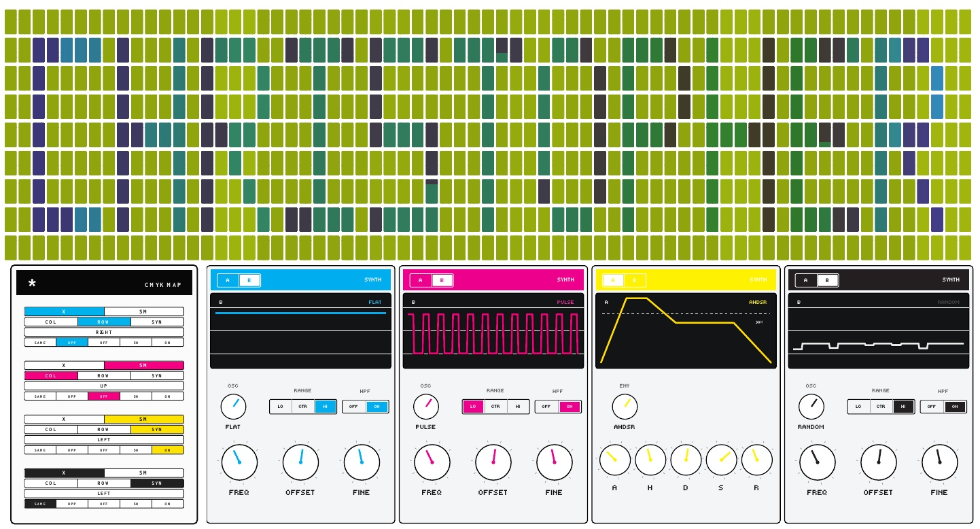Set cyan synth range to LO
980x529 pixels.
pyautogui.click(x=281, y=407)
